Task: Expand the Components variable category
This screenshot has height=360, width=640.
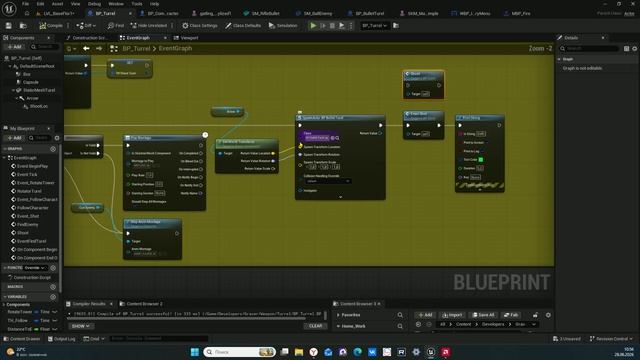Action: [x=4, y=304]
